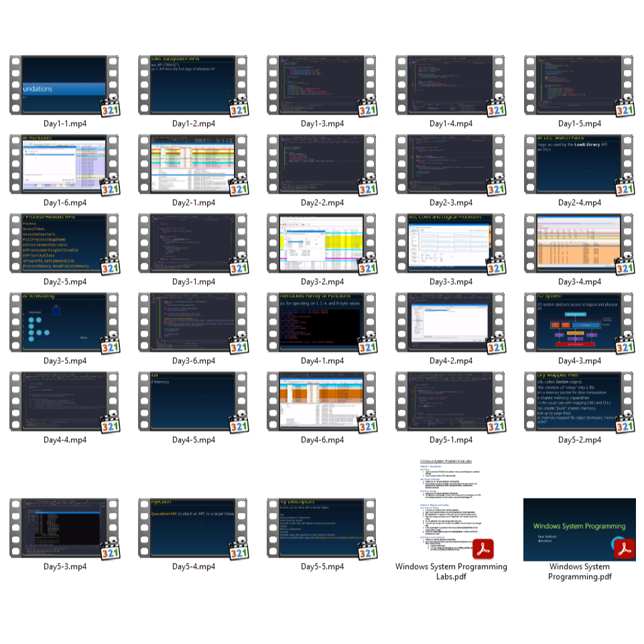644x644 pixels.
Task: Select the Day5-3.mp4 video thumbnail
Action: coord(64,528)
